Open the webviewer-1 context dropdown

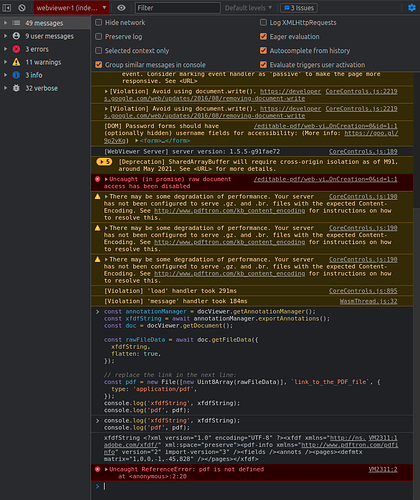pos(71,8)
